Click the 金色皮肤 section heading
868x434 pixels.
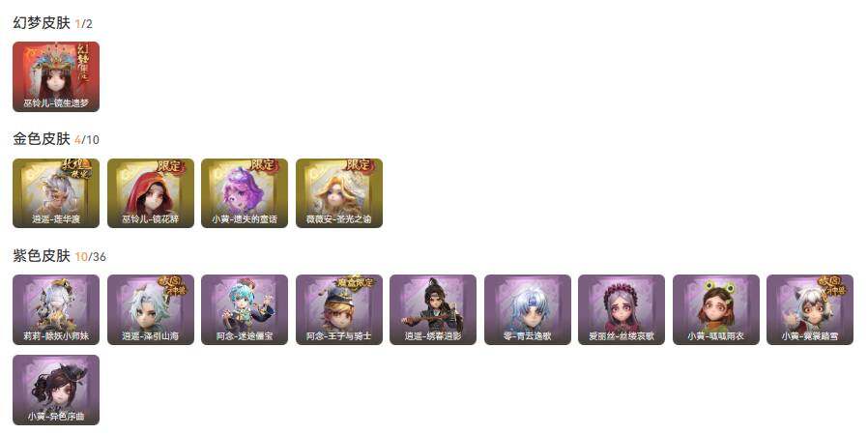point(42,139)
